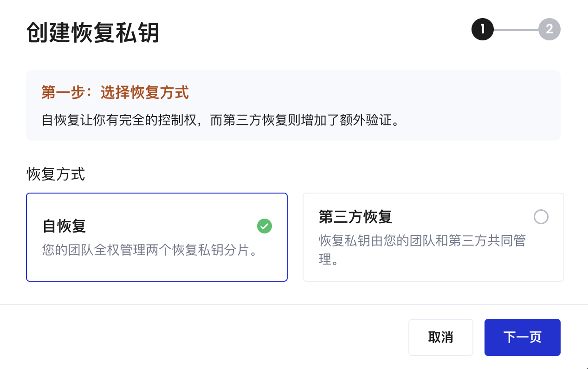
Task: Click the gray numbered circle in the stepper
Action: pos(549,29)
